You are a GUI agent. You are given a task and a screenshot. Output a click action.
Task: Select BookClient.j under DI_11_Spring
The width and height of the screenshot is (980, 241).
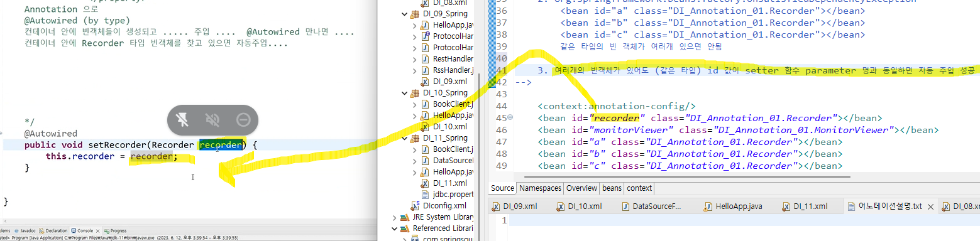pos(453,149)
